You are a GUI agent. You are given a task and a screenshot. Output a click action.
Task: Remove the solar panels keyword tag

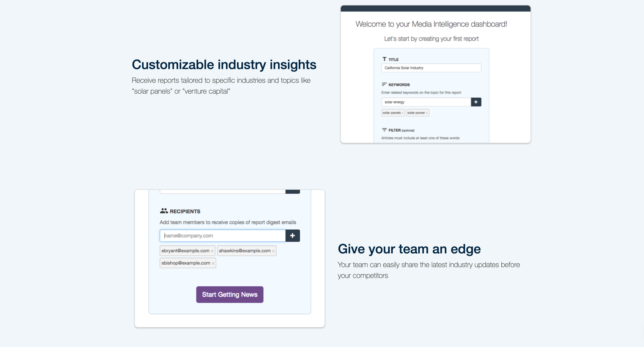(403, 113)
